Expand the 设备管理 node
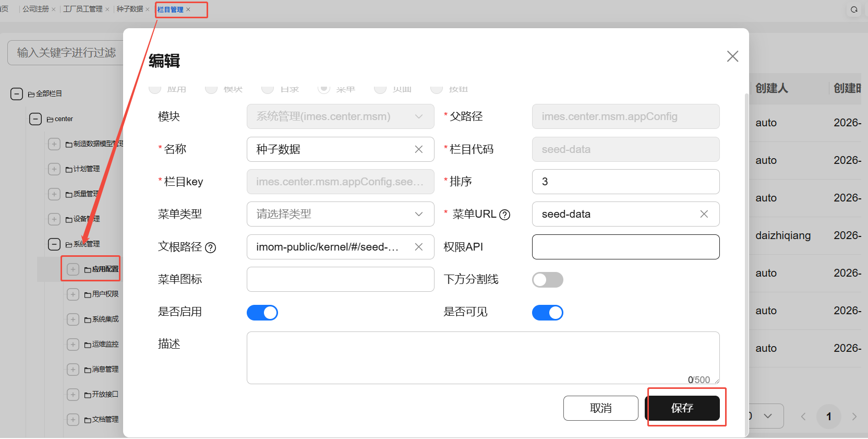This screenshot has height=439, width=868. 54,219
